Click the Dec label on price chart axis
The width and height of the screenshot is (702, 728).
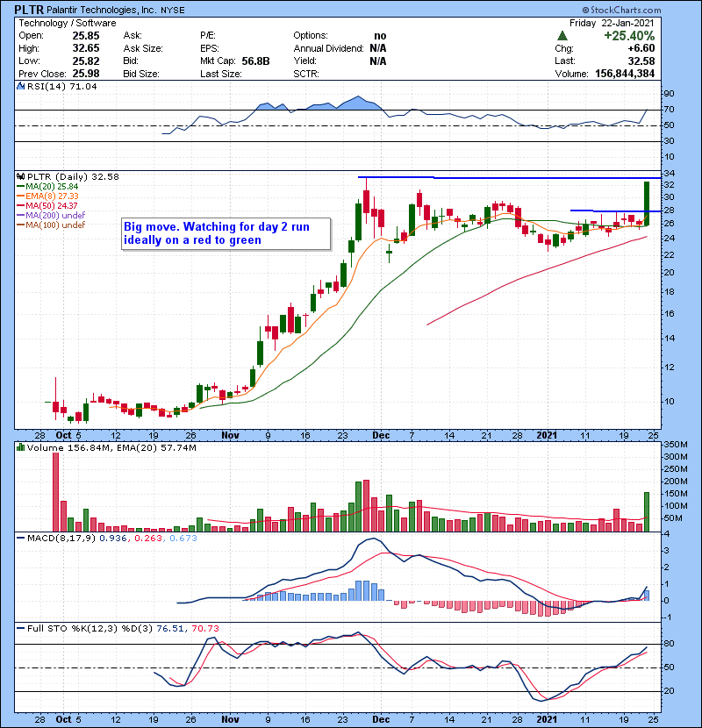(x=381, y=436)
